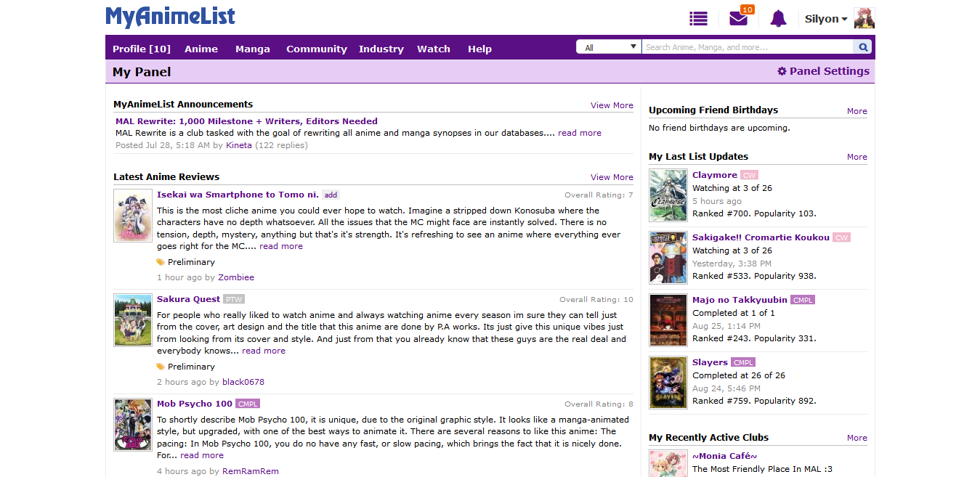Image resolution: width=980 pixels, height=477 pixels.
Task: Click View More for MyAnimeList Announcements
Action: 612,105
